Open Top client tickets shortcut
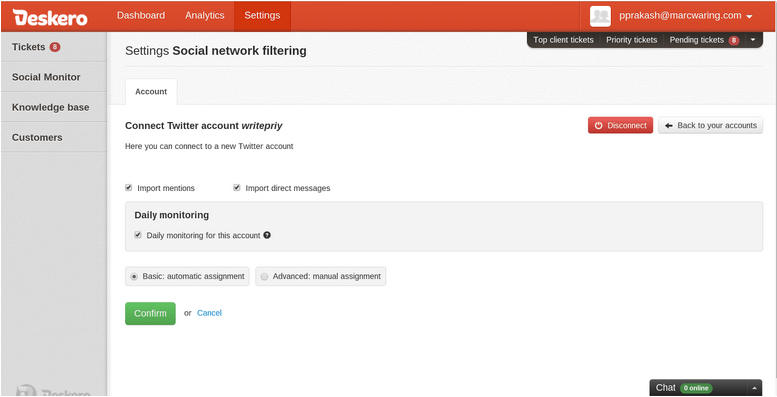This screenshot has width=777, height=397. (x=563, y=40)
